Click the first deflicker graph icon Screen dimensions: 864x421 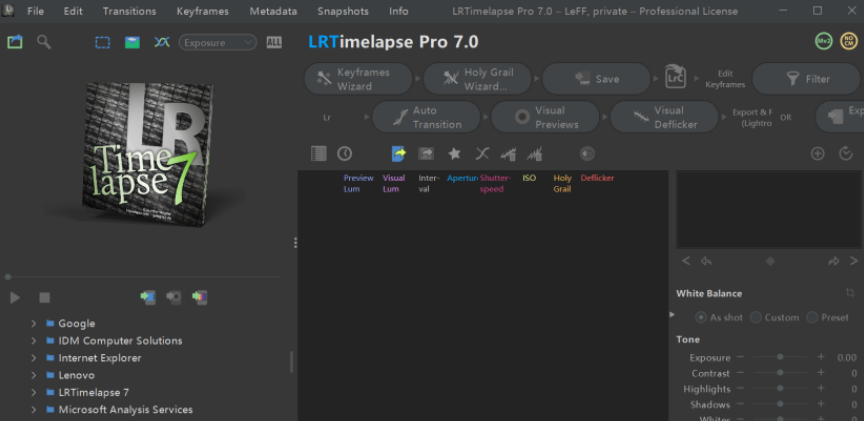pos(508,154)
